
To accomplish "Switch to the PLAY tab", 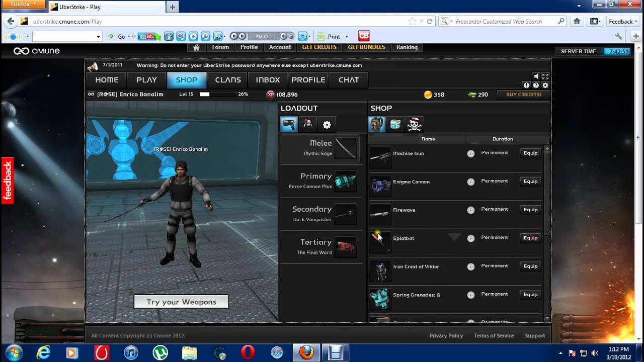I will pos(146,80).
